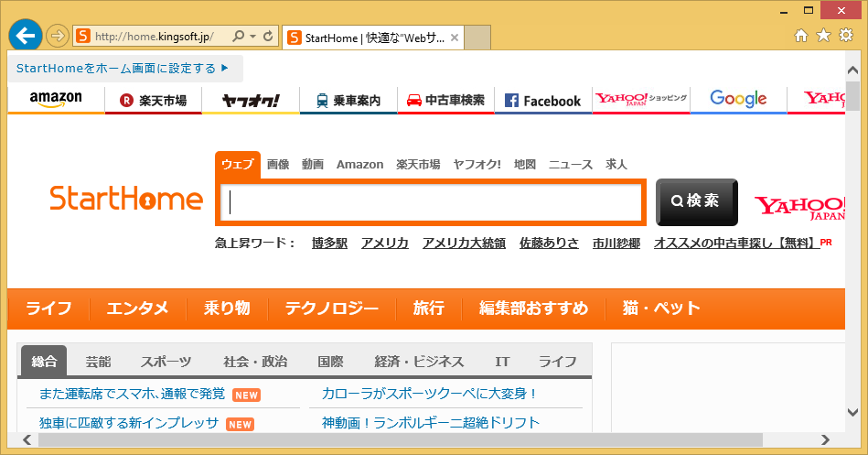The height and width of the screenshot is (455, 868).
Task: Open the Facebook shortcut
Action: pos(542,101)
